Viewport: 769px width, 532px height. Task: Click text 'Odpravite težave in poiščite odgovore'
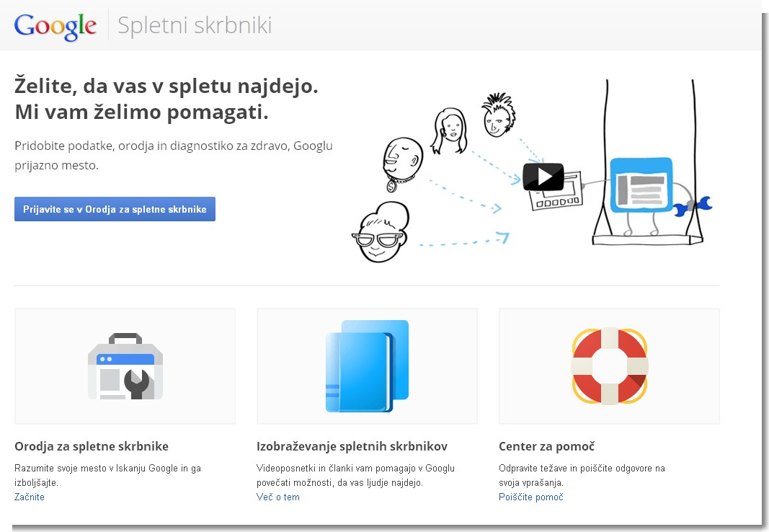point(582,475)
